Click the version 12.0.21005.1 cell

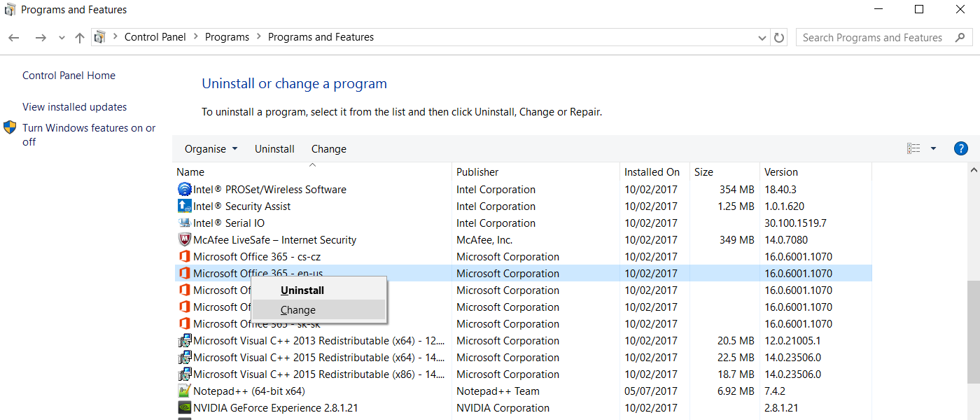[x=793, y=341]
